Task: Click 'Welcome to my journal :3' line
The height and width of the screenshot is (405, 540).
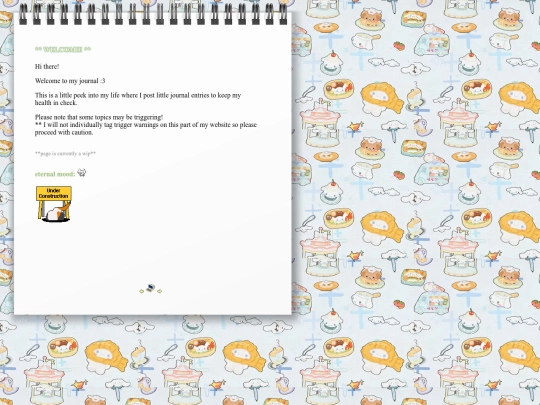Action: coord(70,81)
